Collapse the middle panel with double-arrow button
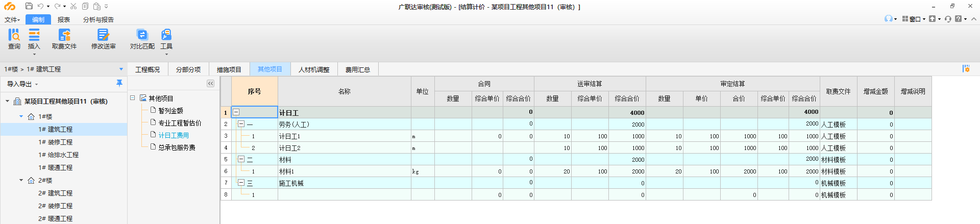This screenshot has width=980, height=224. 210,84
